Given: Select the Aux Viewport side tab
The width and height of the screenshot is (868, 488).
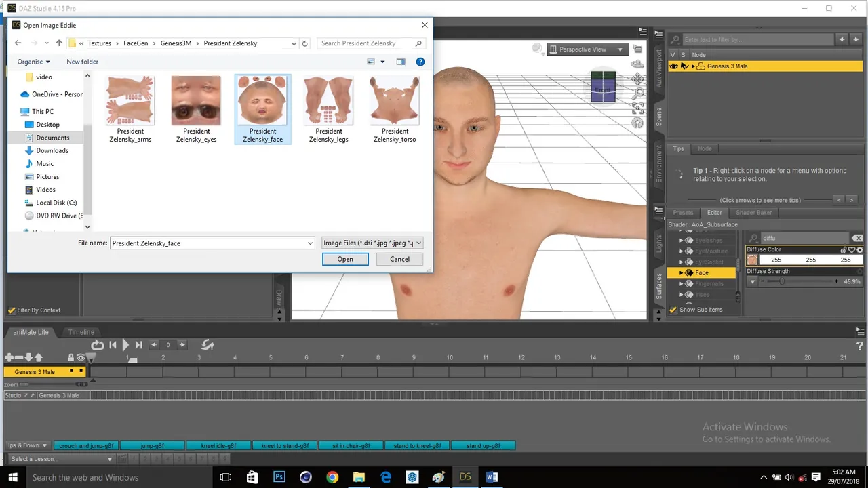Looking at the screenshot, I should pyautogui.click(x=658, y=68).
